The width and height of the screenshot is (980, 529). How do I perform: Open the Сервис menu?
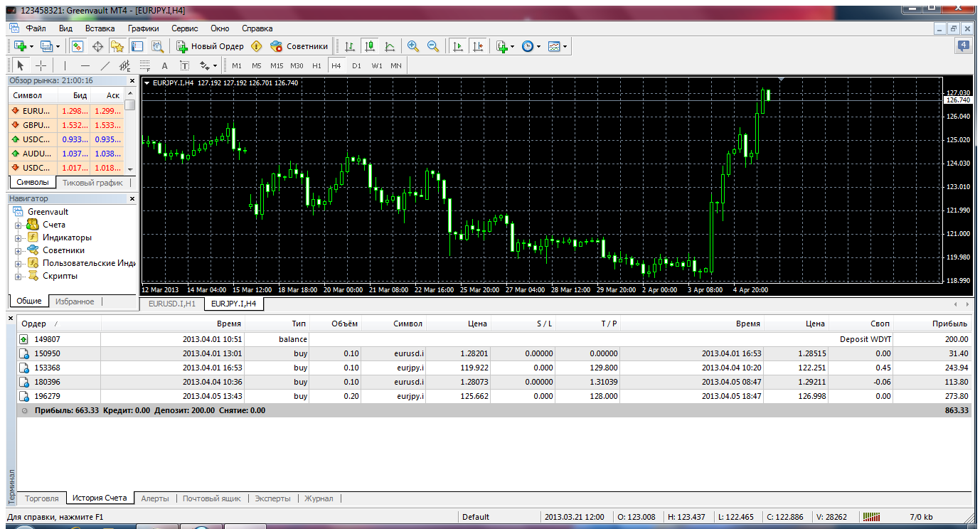click(185, 28)
